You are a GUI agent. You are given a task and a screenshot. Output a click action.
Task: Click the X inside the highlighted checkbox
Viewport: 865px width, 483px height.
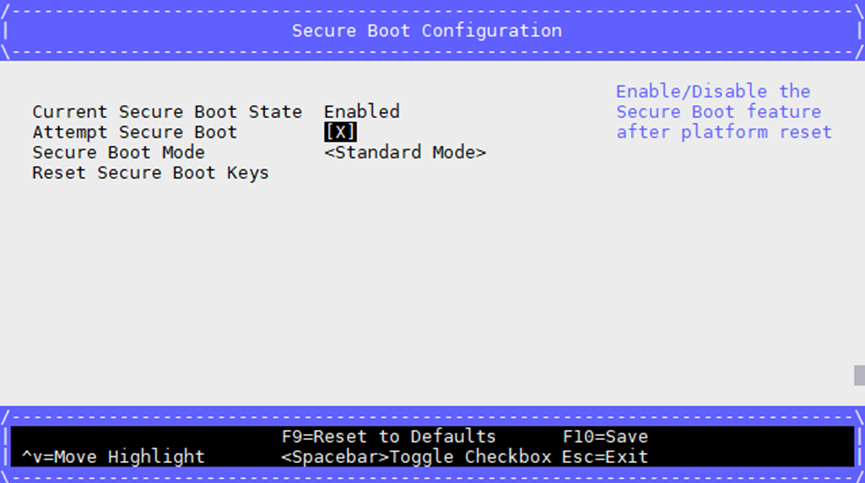coord(340,132)
